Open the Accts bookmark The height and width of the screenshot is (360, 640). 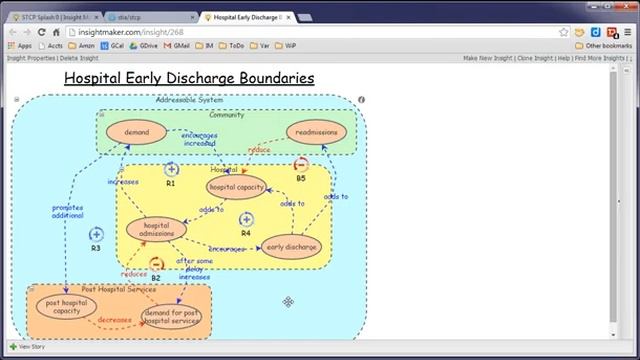[x=51, y=46]
